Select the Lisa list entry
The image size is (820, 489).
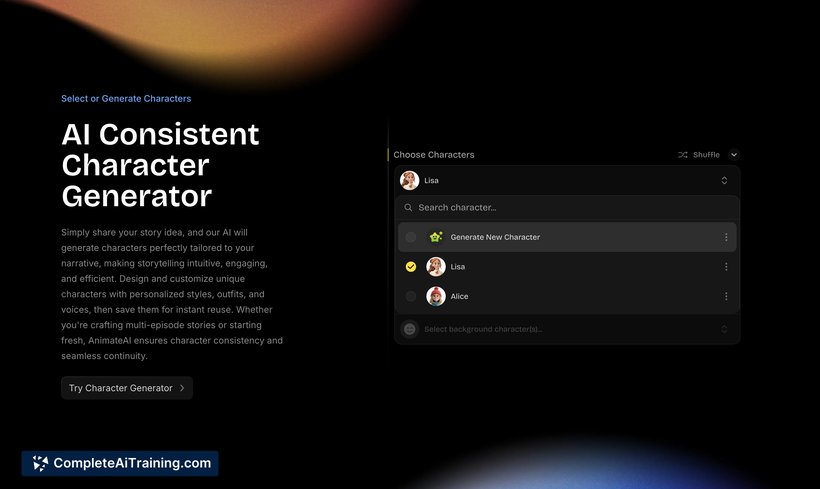567,267
